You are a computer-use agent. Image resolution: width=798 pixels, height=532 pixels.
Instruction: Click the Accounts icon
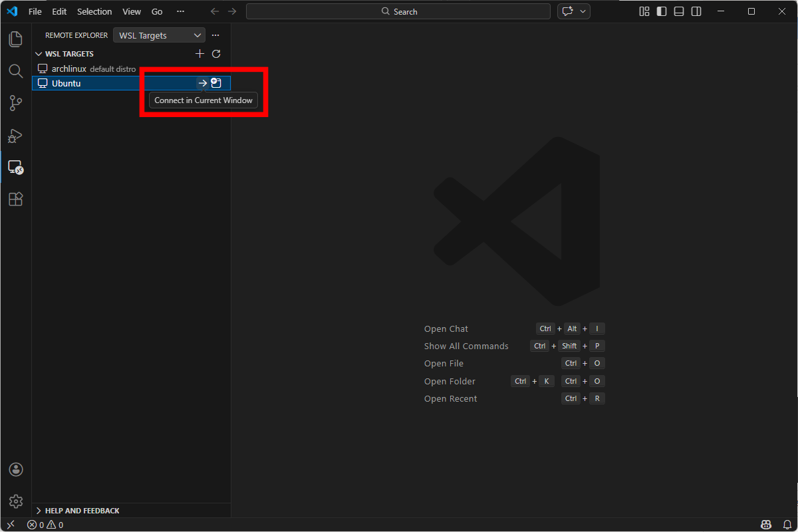coord(16,469)
